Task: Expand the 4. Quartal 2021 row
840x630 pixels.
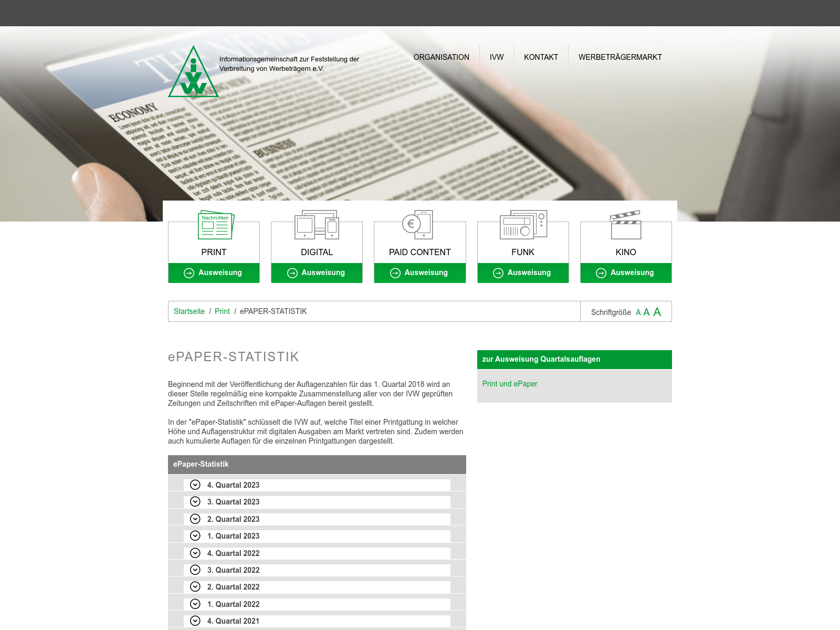Action: coord(317,621)
